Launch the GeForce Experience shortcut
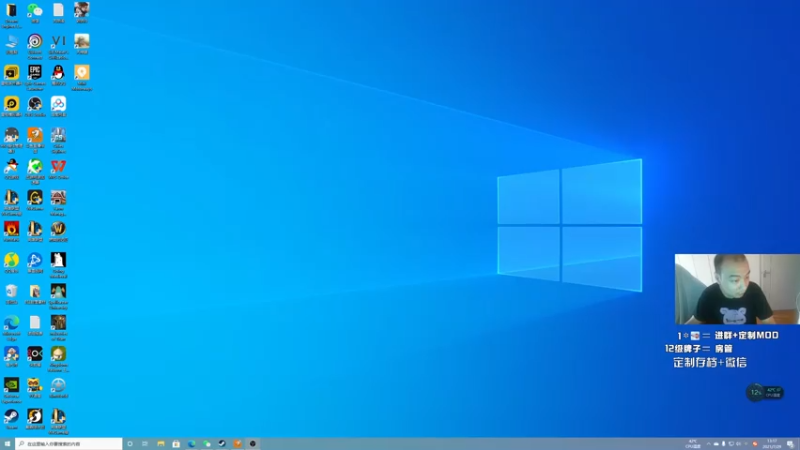 click(x=11, y=390)
